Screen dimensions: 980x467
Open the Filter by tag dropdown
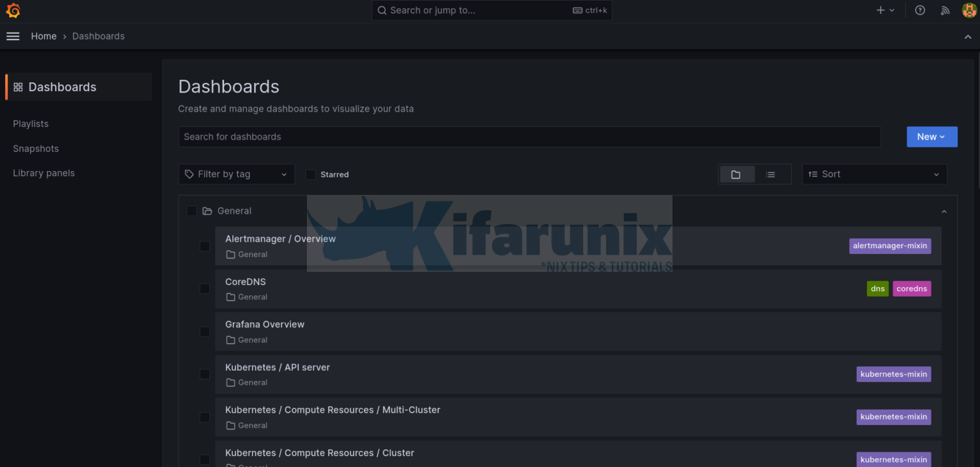click(236, 174)
